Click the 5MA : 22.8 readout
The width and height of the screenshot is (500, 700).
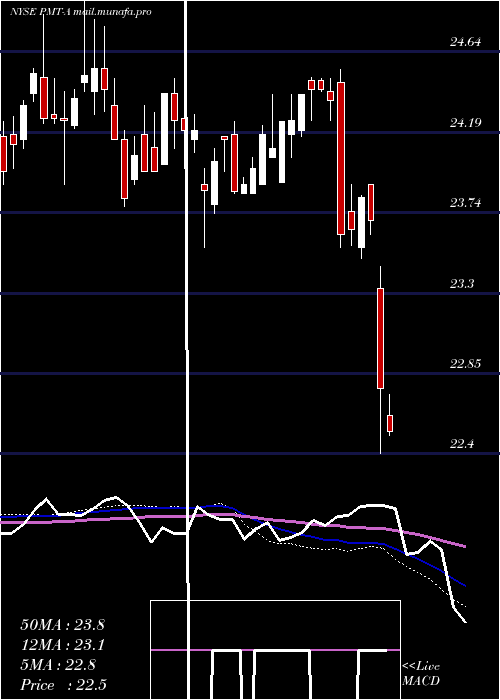coord(58,665)
